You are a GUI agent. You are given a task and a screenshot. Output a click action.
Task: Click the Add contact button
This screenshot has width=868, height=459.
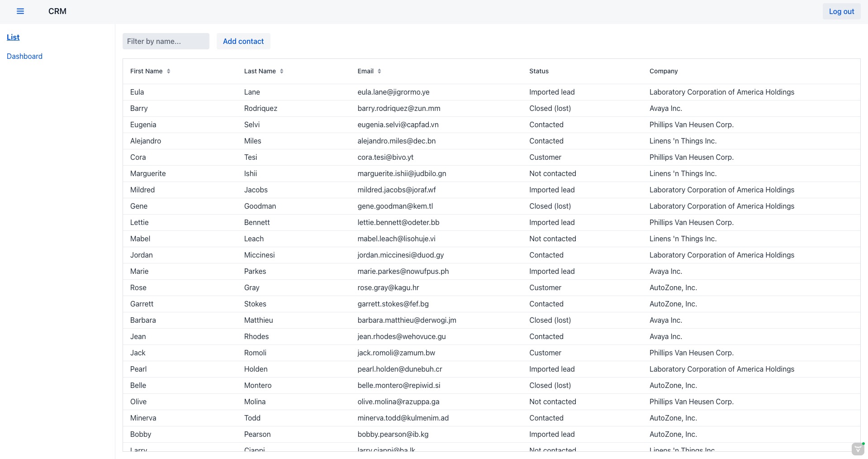point(243,41)
